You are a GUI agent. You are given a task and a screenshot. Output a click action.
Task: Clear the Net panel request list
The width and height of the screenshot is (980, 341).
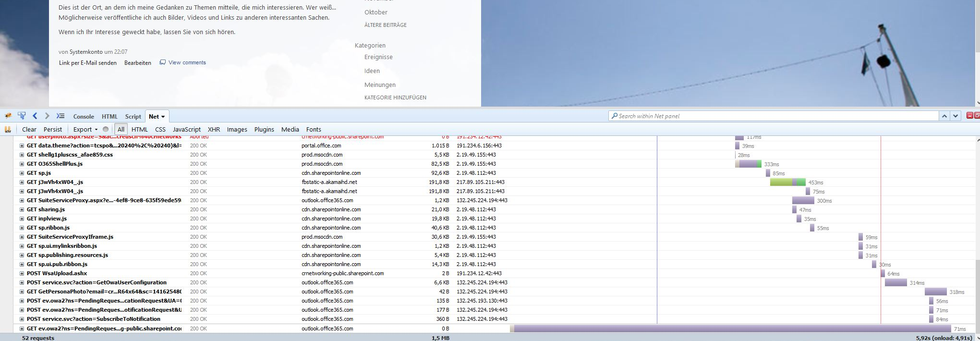(29, 130)
